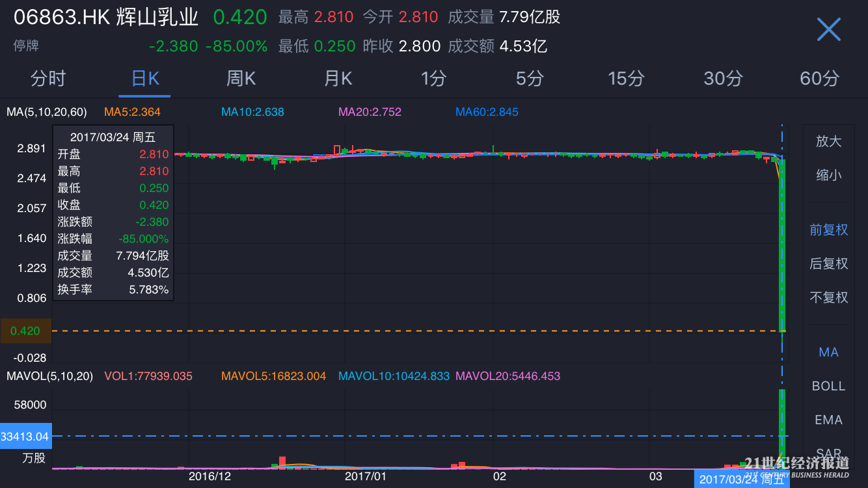The height and width of the screenshot is (488, 868).
Task: Click the 2017/01 date axis label
Action: (365, 476)
